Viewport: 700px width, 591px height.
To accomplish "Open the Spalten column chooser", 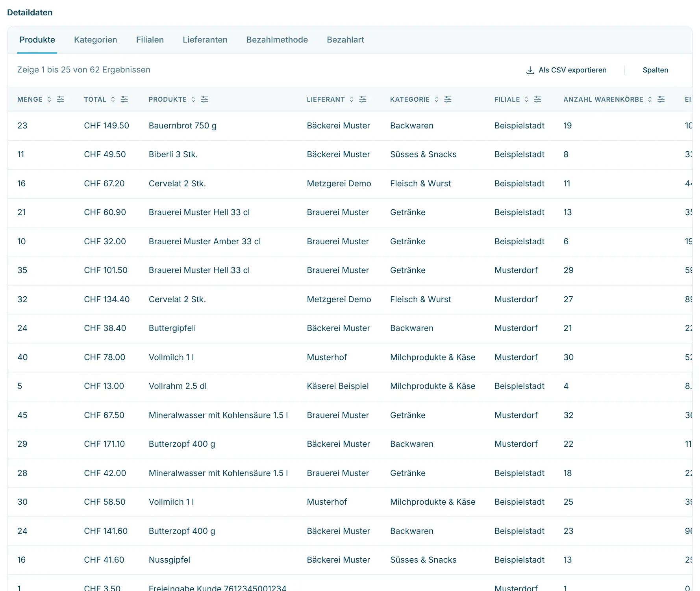I will [656, 70].
